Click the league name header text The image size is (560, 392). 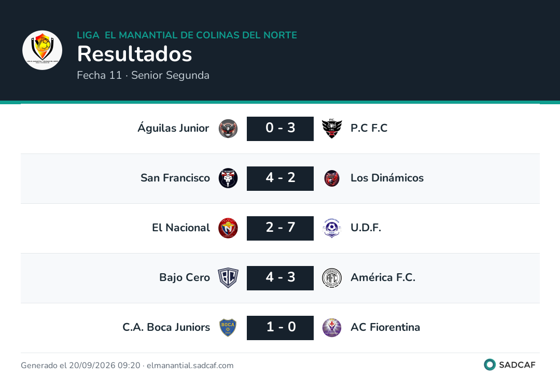coord(187,35)
